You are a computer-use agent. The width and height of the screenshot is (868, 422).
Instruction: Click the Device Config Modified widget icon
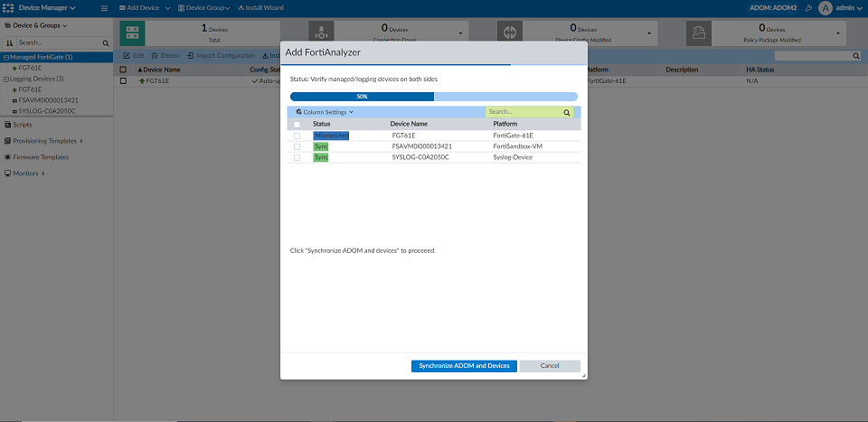click(510, 33)
